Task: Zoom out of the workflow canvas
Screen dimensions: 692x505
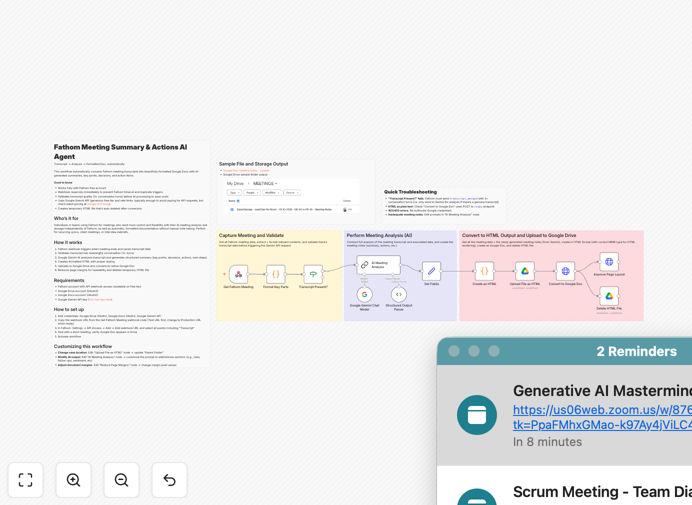Action: tap(121, 480)
